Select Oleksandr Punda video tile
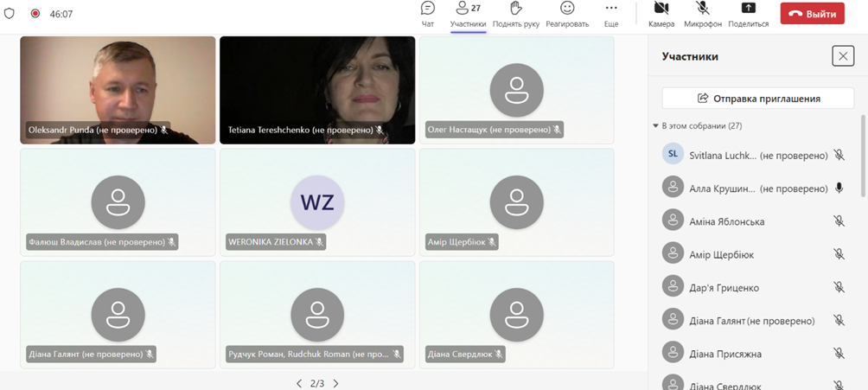Screen dimensions: 868x390 pyautogui.click(x=118, y=90)
